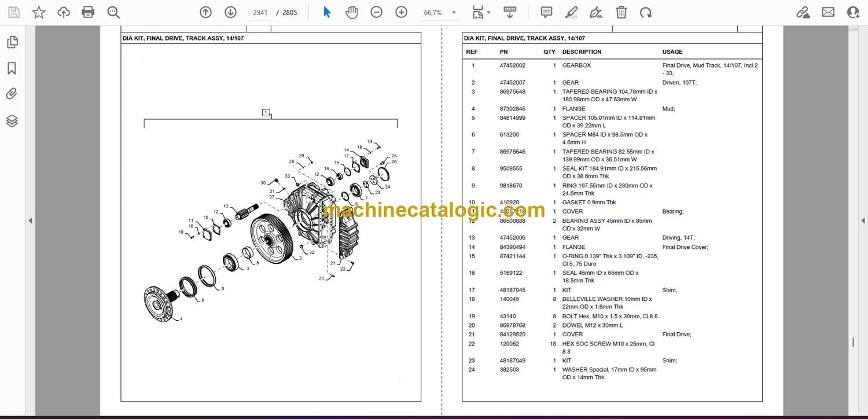Rotate the page view

click(646, 12)
